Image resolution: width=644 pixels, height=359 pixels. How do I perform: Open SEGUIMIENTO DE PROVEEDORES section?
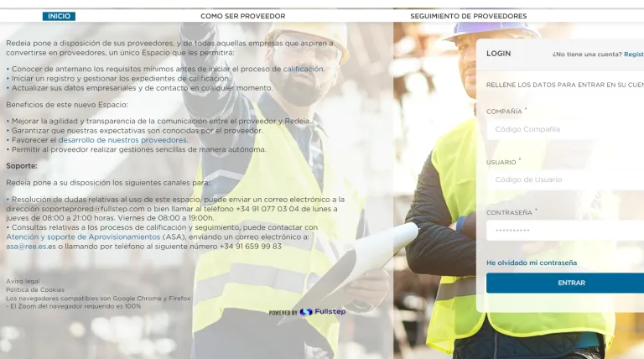coord(468,16)
